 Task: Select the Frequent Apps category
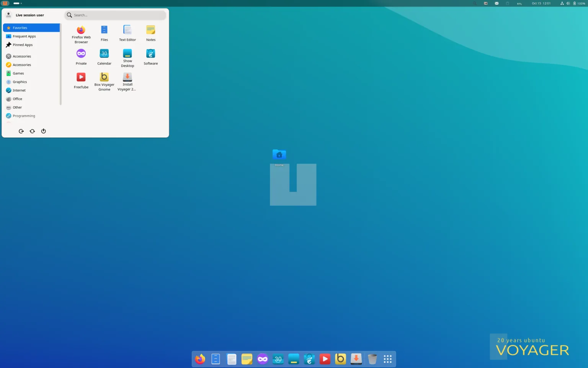pyautogui.click(x=24, y=36)
